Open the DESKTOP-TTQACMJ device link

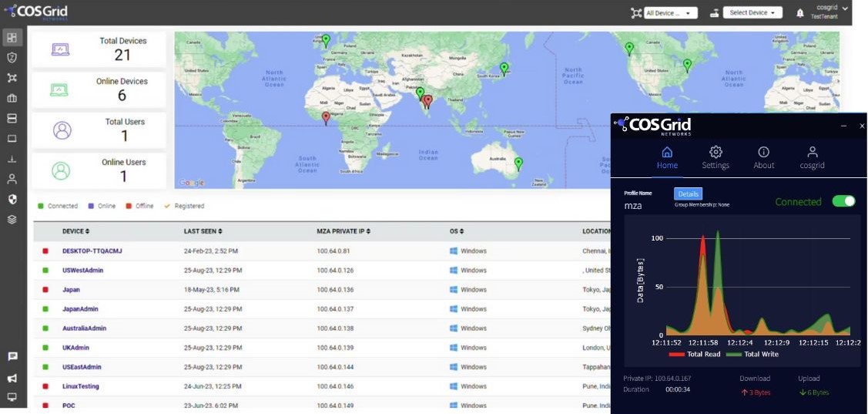point(92,251)
